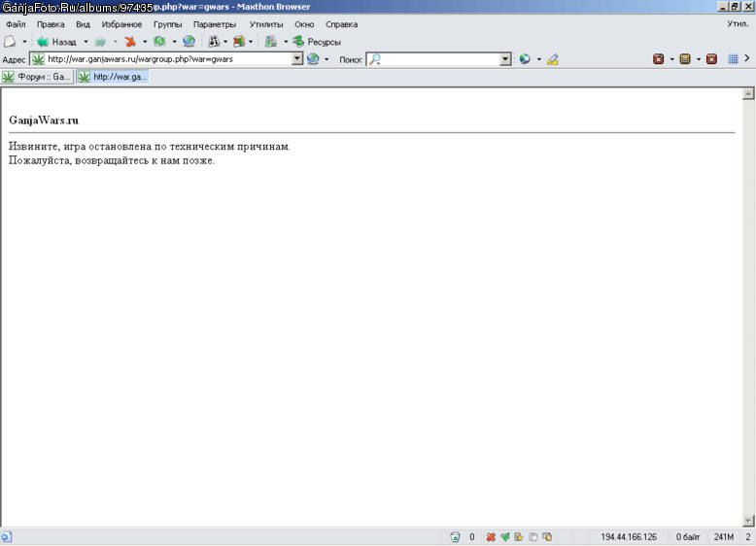Open the new page dropdown arrow
Image resolution: width=756 pixels, height=546 pixels.
[x=24, y=42]
